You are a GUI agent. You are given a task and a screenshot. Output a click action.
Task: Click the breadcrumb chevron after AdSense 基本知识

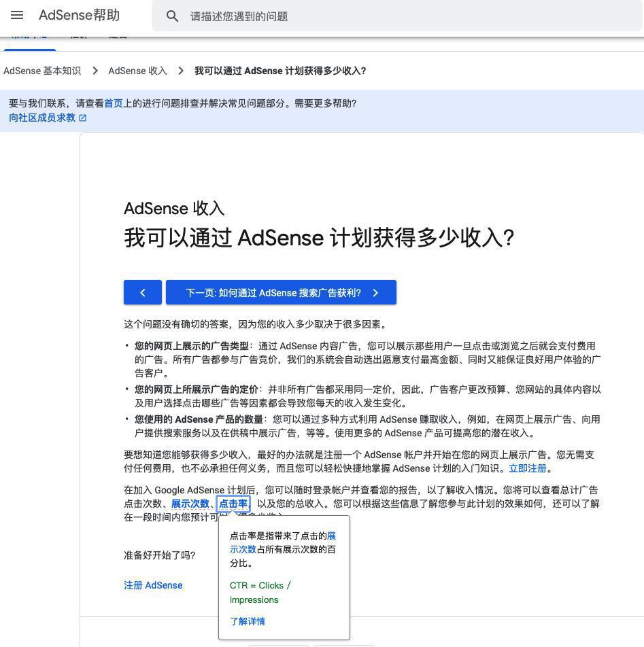pyautogui.click(x=95, y=71)
